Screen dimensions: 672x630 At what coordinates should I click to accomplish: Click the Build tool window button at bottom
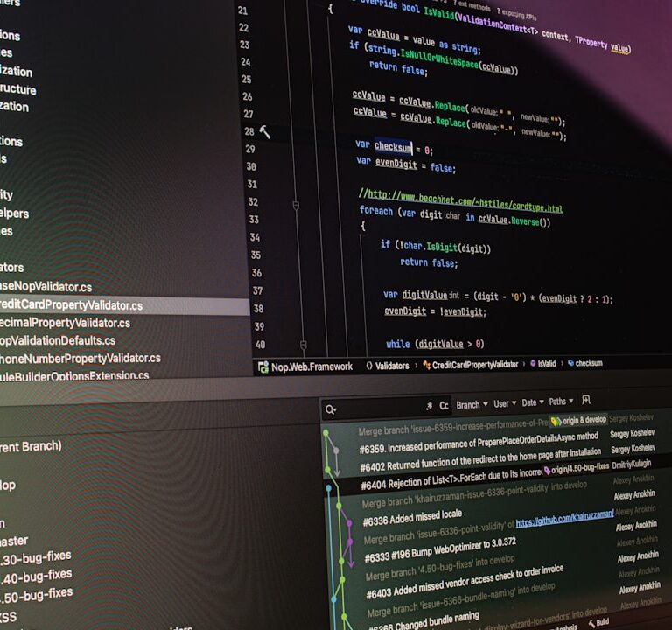pos(599,622)
